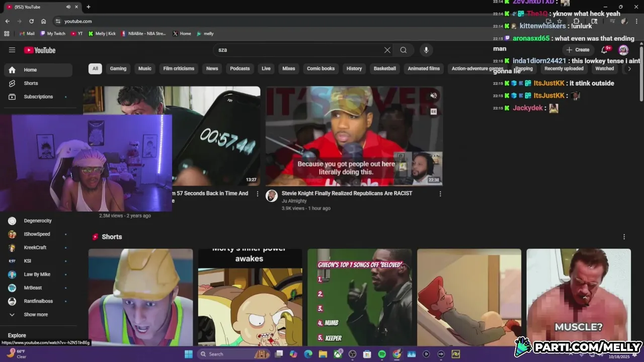
Task: Select the Podcasts filter chip
Action: (x=240, y=68)
